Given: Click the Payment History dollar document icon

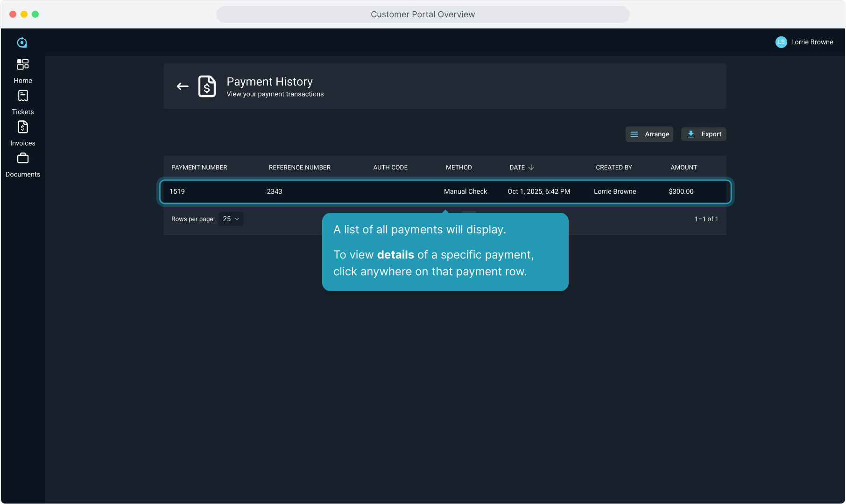Looking at the screenshot, I should (x=207, y=86).
